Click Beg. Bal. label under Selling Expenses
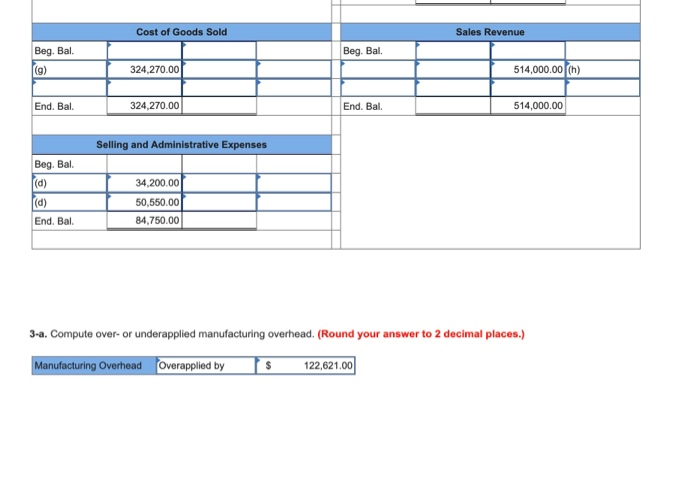700x490 pixels. coord(54,164)
